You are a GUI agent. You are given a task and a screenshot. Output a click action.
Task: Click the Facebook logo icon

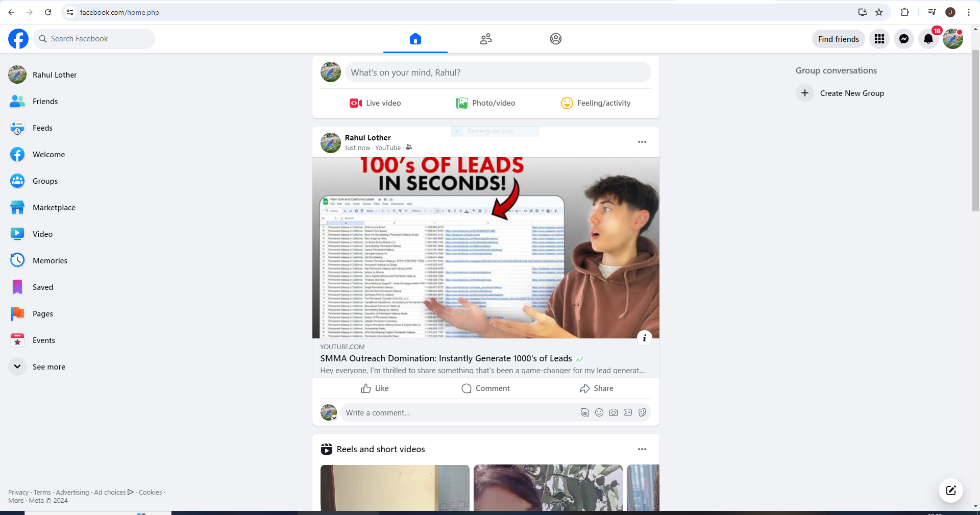tap(18, 39)
